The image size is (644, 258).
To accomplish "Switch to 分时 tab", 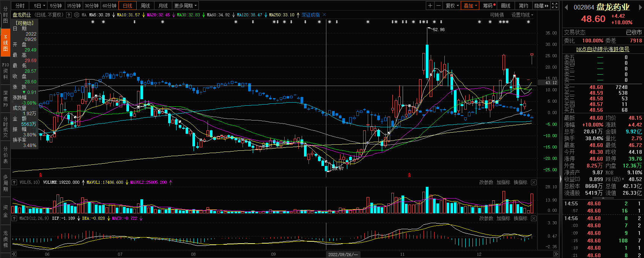I will click(x=20, y=6).
